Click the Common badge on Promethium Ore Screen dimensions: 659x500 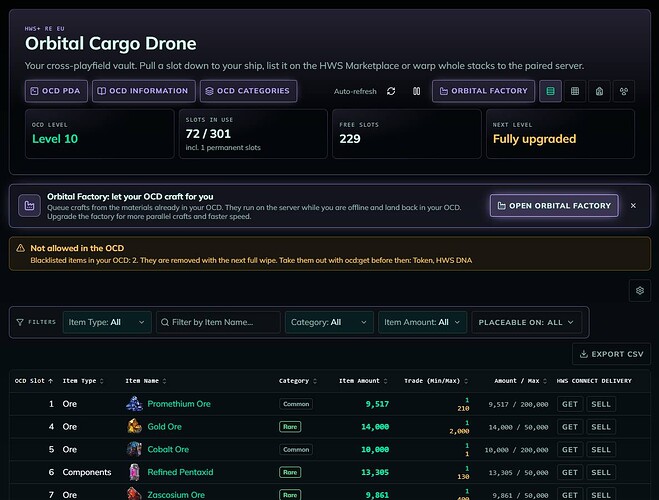(296, 404)
